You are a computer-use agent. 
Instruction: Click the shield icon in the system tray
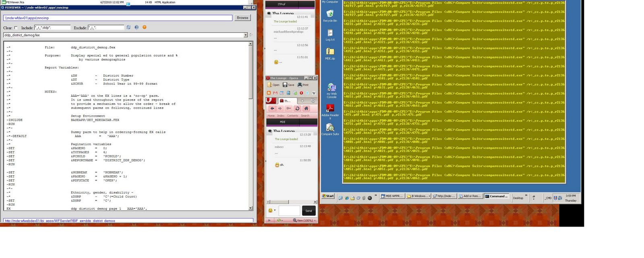[555, 198]
